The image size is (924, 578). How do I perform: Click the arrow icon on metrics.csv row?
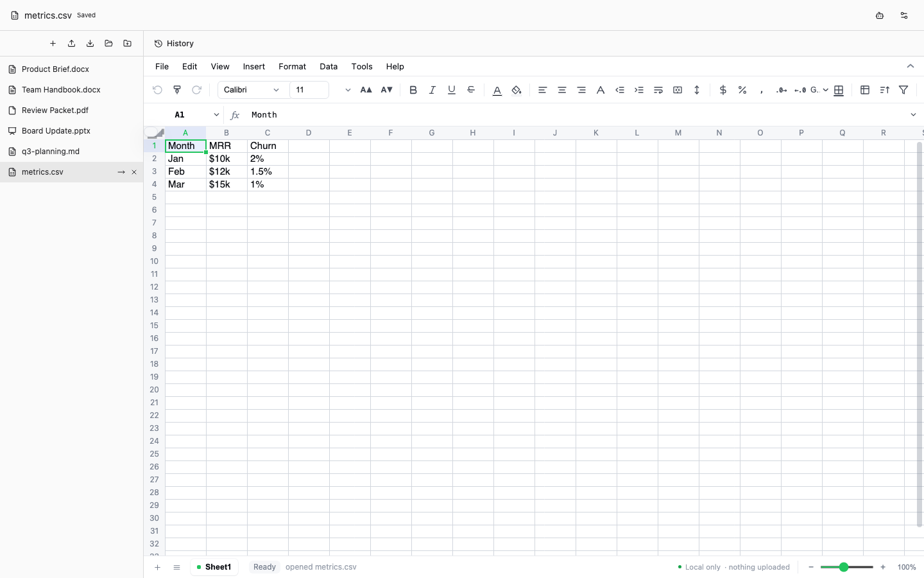point(121,172)
